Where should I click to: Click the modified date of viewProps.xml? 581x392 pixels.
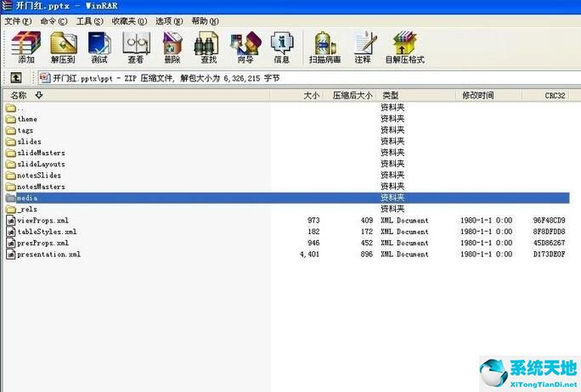(487, 221)
